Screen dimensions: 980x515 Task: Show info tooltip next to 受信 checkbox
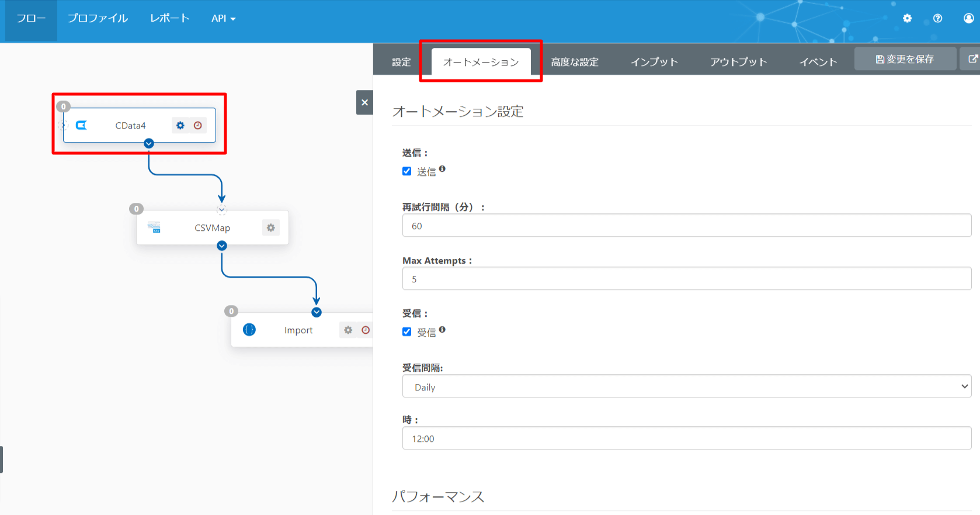click(442, 330)
